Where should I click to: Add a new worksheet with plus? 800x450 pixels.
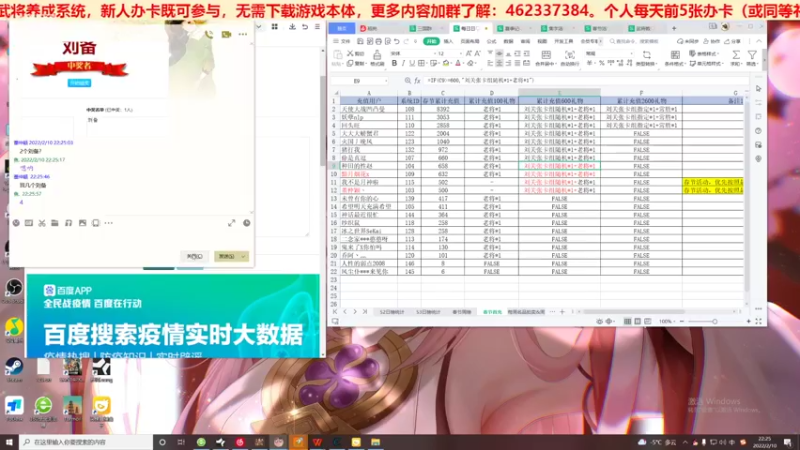562,311
